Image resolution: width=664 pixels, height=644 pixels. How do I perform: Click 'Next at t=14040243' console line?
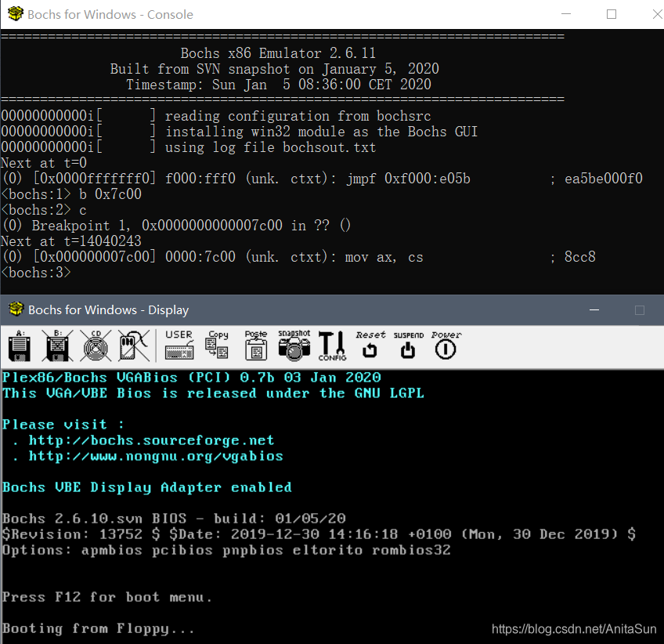coord(71,241)
